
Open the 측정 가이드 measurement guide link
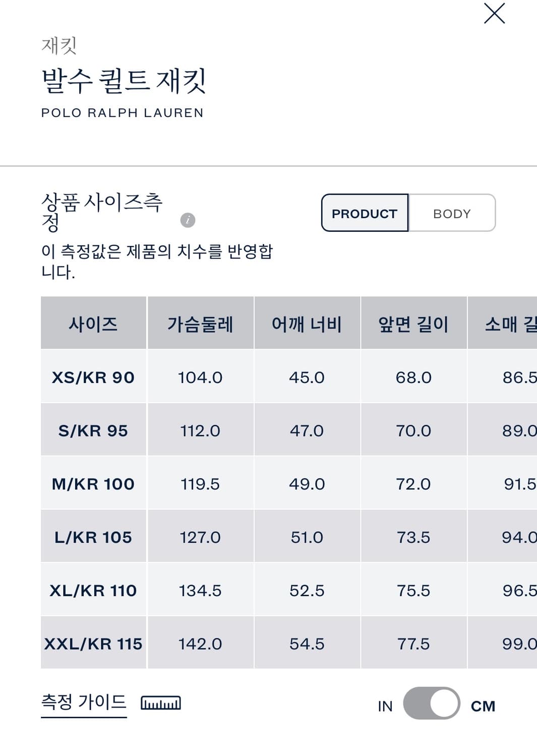[x=83, y=701]
